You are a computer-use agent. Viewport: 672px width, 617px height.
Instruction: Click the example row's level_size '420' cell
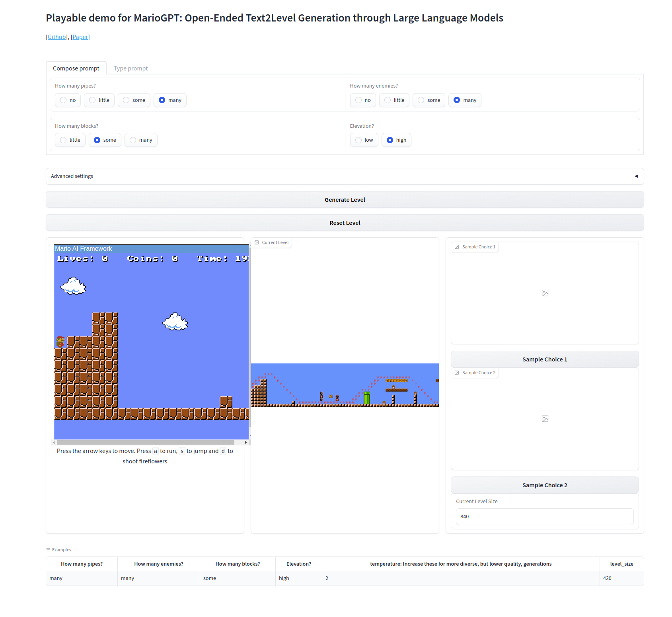point(621,578)
